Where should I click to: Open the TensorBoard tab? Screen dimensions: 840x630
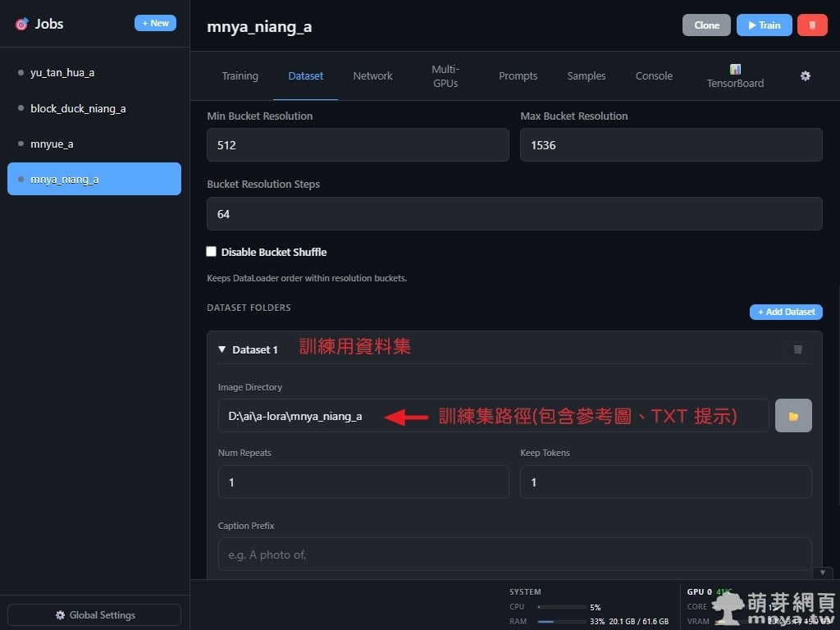pos(735,76)
